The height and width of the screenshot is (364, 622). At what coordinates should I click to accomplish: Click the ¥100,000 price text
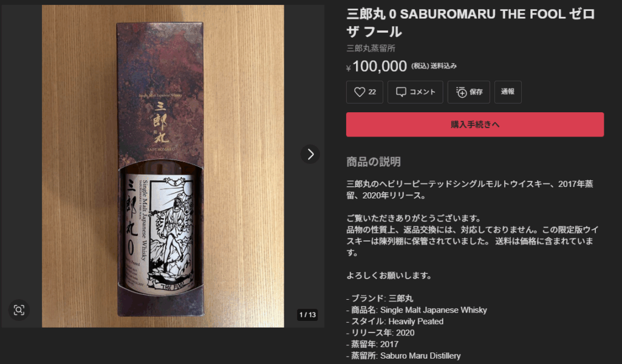tap(377, 66)
